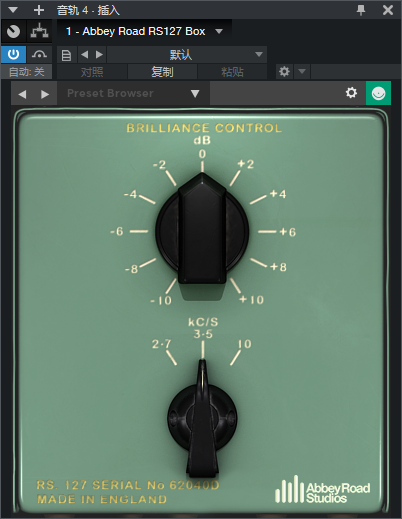Screen dimensions: 402x519
Task: Open the Preset Browser dropdown
Action: click(x=133, y=93)
